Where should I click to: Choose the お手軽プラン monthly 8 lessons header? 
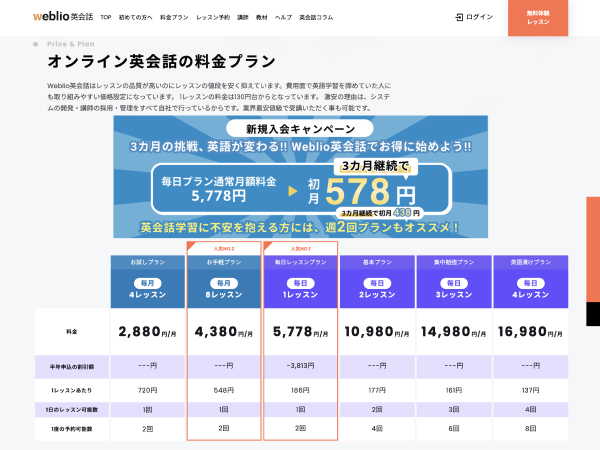point(224,280)
